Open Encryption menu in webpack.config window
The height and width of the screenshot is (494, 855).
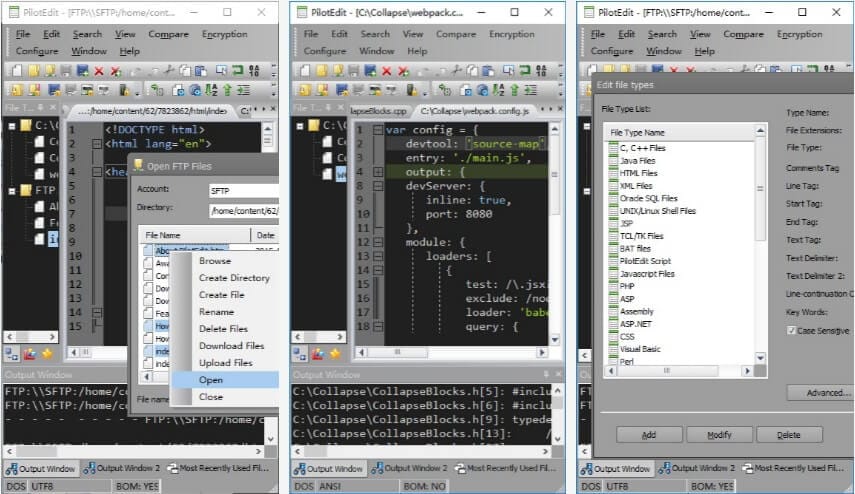(511, 34)
